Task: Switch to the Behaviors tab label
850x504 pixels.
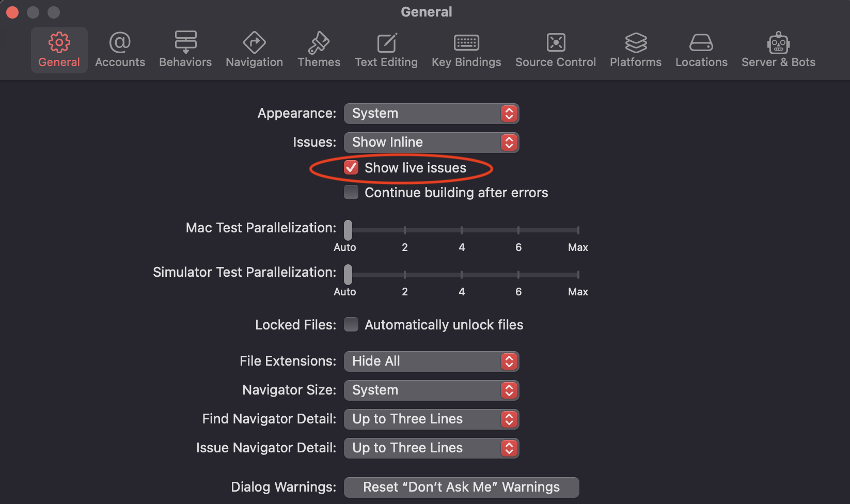Action: tap(185, 62)
